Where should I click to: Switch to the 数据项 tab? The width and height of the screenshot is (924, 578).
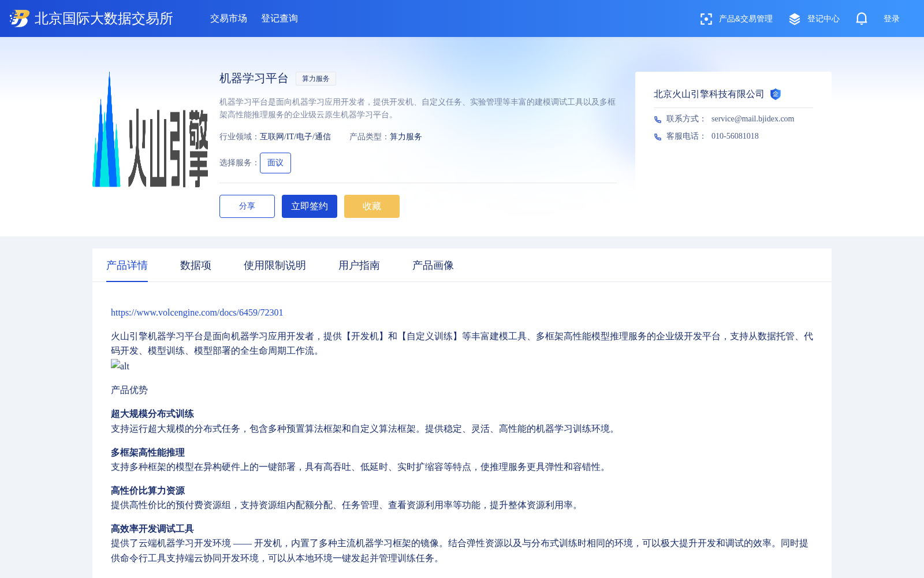click(x=196, y=265)
